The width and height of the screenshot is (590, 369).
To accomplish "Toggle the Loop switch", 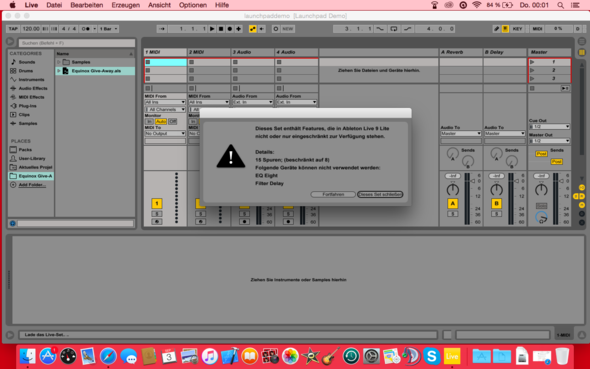I will coord(394,29).
